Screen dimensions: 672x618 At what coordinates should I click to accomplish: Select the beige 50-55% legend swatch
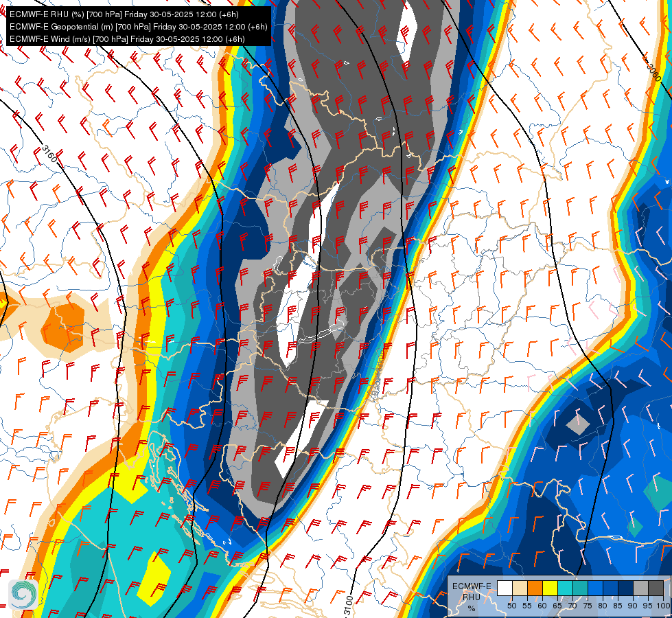point(520,588)
